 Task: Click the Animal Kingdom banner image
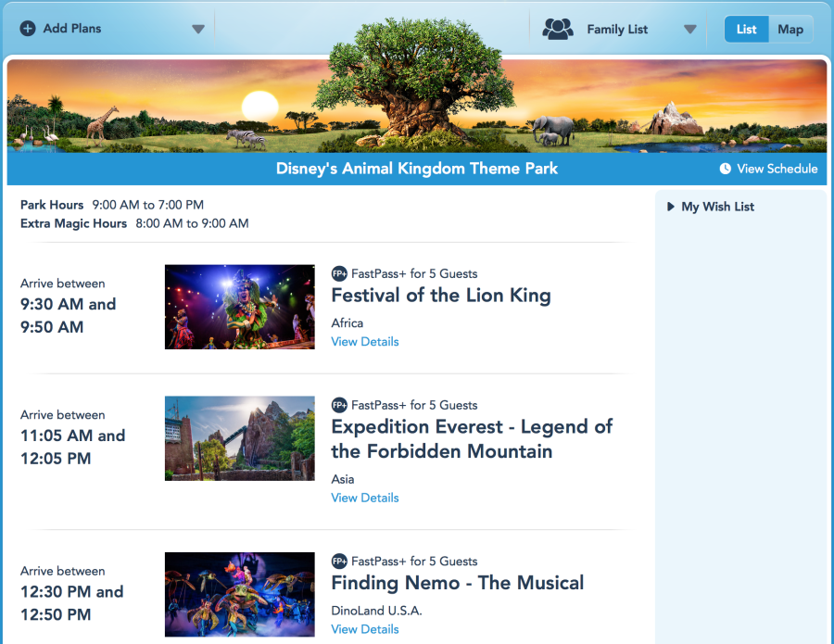coord(417,106)
